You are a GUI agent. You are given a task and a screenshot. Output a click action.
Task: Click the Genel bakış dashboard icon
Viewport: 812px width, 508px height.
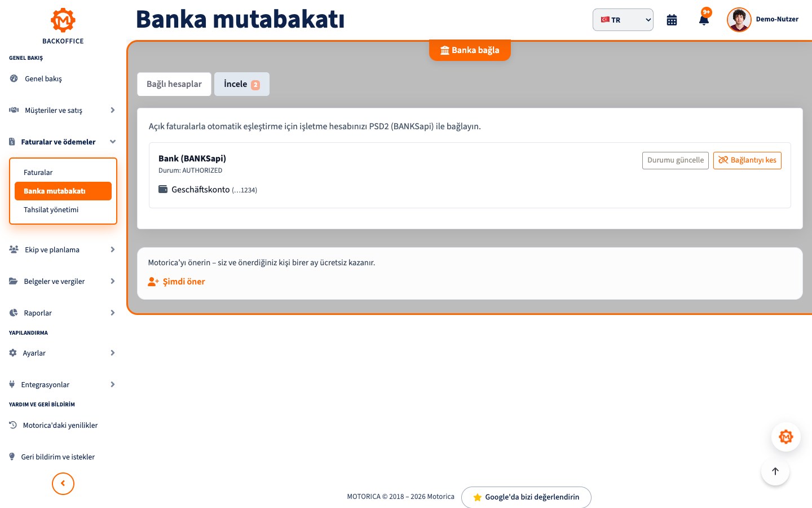point(14,78)
